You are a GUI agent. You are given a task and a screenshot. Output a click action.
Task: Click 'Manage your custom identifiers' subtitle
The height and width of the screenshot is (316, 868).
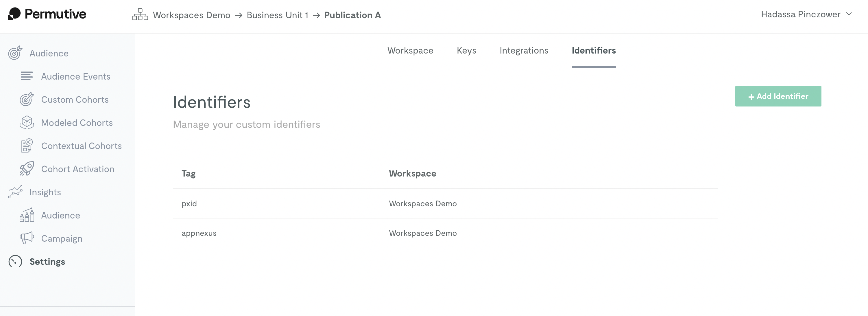[246, 124]
